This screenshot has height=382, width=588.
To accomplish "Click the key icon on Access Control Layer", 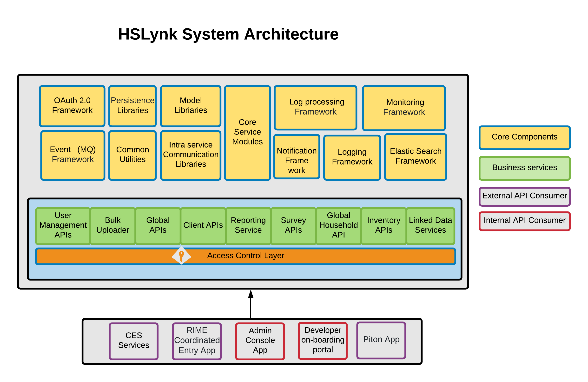I will tap(181, 256).
